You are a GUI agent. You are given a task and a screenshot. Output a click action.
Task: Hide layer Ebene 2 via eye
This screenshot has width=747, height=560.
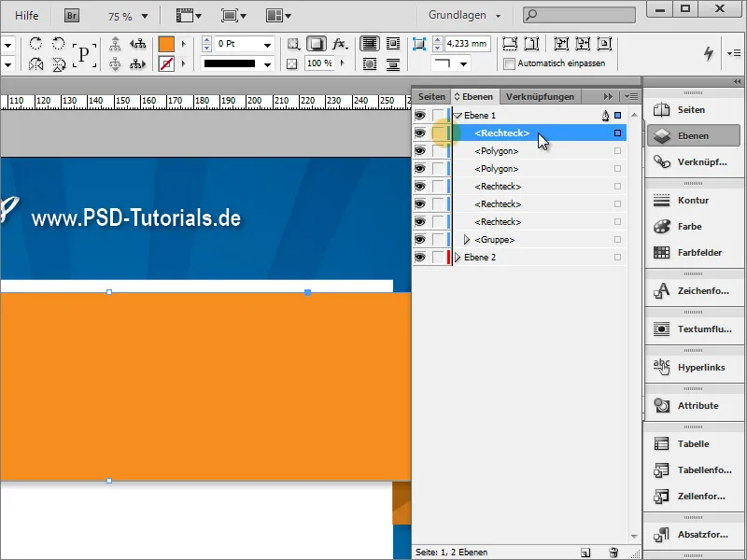tap(419, 258)
